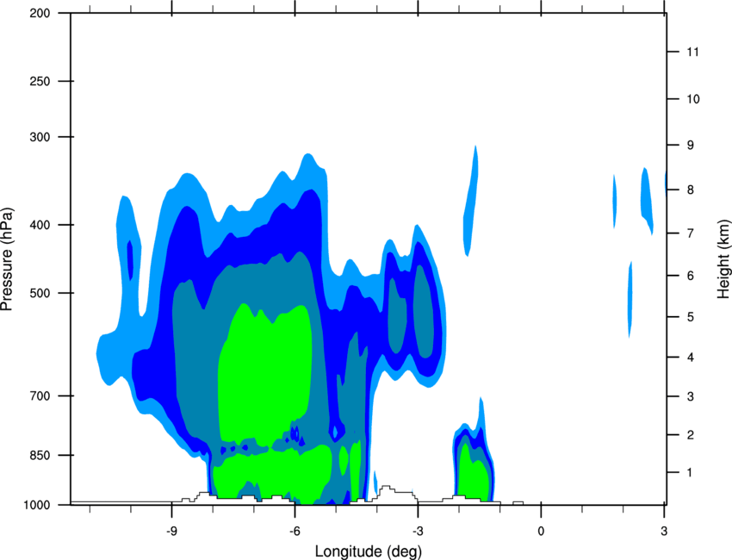Click the 1000 pressure tick label

[x=36, y=505]
